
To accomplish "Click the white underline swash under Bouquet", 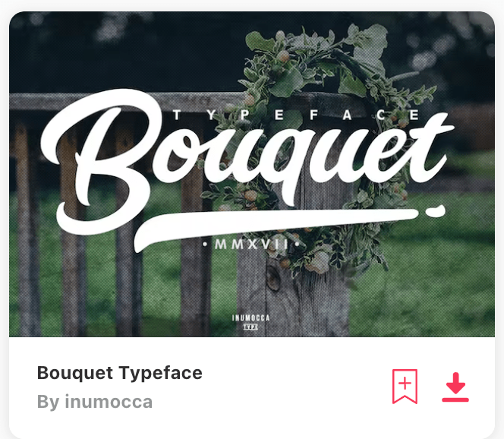I will pos(276,227).
